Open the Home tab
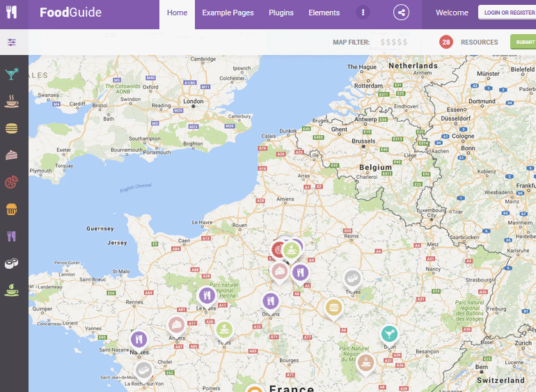Image resolution: width=536 pixels, height=392 pixels. 177,13
